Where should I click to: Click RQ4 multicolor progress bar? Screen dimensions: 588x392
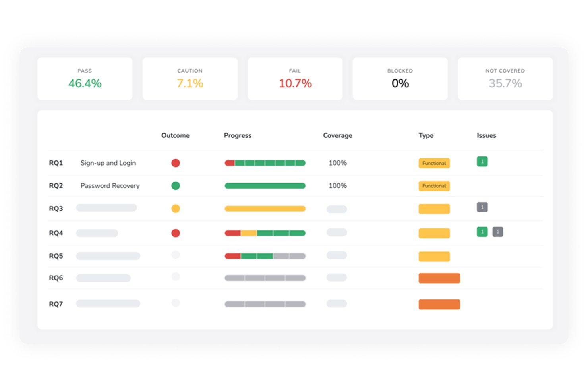(x=265, y=233)
